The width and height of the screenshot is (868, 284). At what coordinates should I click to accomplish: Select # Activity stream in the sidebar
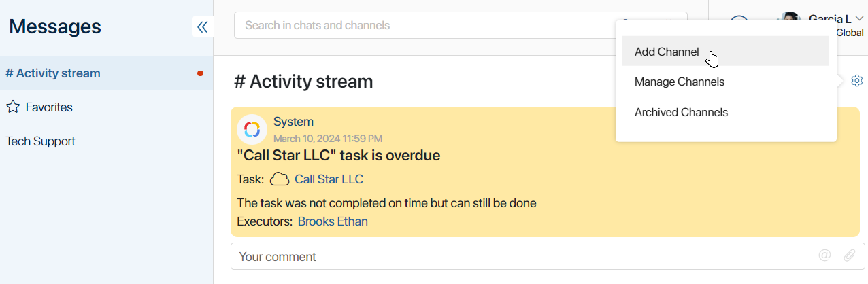106,73
